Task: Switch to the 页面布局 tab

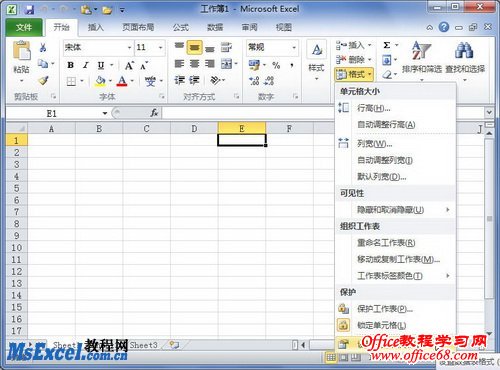Action: click(x=138, y=27)
